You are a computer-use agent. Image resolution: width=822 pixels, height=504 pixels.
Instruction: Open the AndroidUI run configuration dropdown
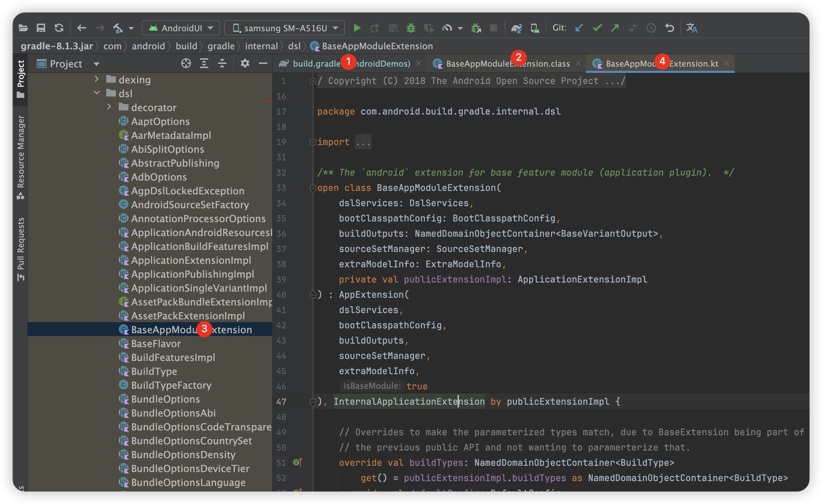tap(181, 28)
